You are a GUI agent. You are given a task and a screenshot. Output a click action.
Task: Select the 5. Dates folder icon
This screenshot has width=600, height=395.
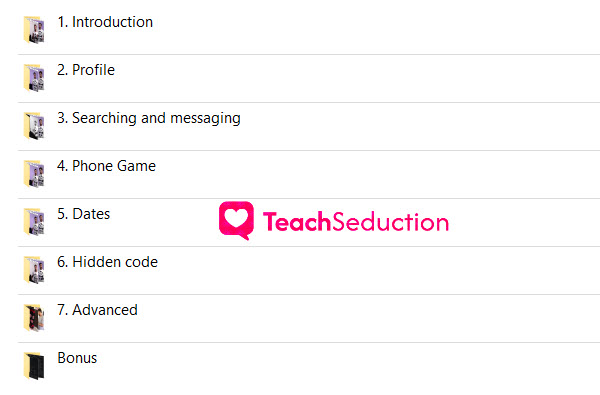tap(34, 222)
